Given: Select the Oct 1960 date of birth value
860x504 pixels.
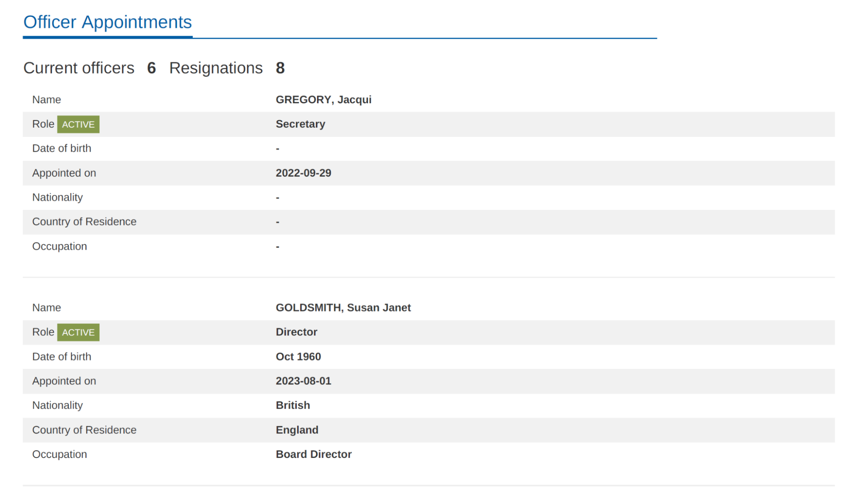Looking at the screenshot, I should coord(298,356).
